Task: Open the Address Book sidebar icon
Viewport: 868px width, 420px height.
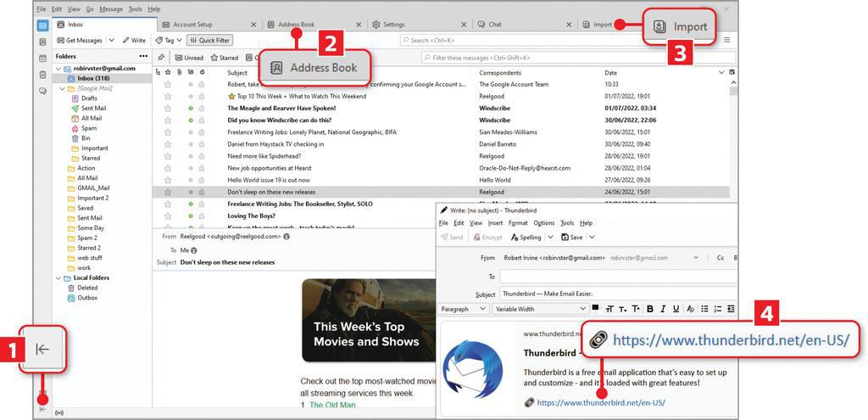Action: coord(42,42)
